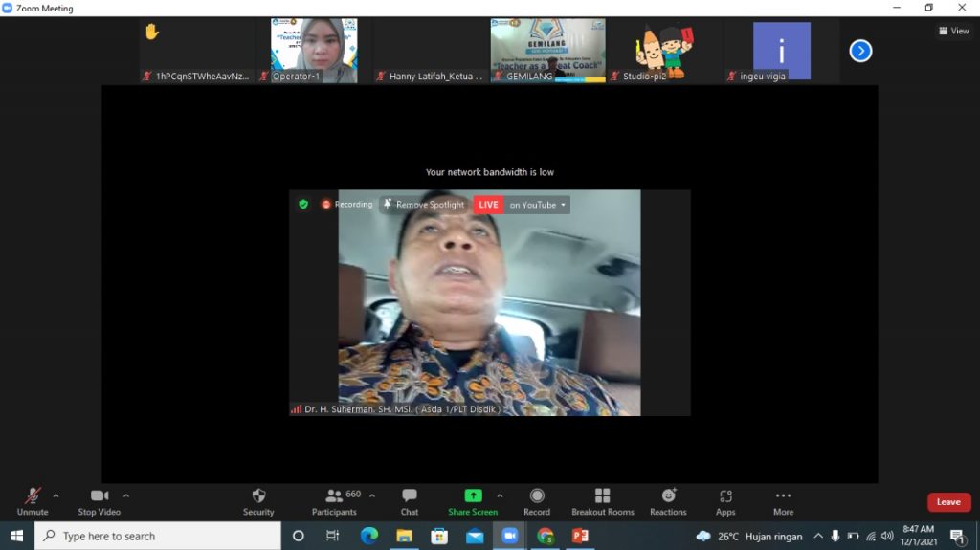Image resolution: width=980 pixels, height=550 pixels.
Task: Open the Reactions picker
Action: click(x=668, y=501)
